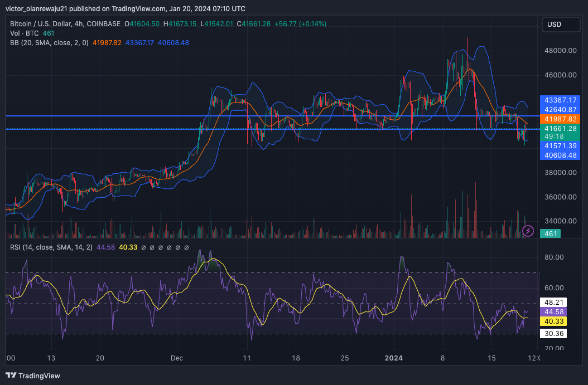
Task: Click the low price L41542.01 in header
Action: click(x=216, y=23)
